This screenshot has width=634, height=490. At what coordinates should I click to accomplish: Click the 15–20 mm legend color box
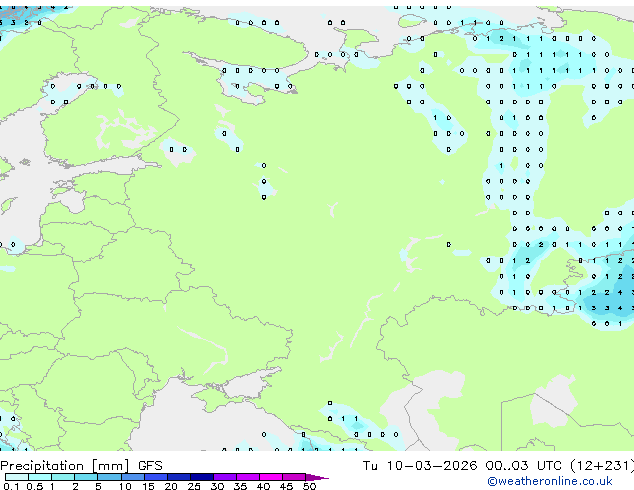tap(156, 477)
